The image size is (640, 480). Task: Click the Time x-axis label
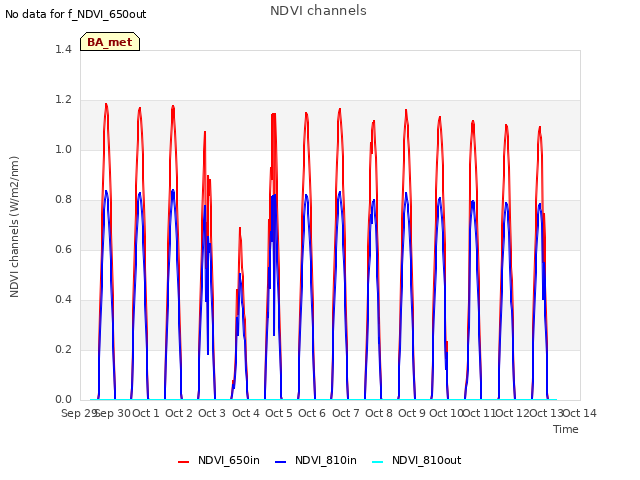click(x=566, y=429)
